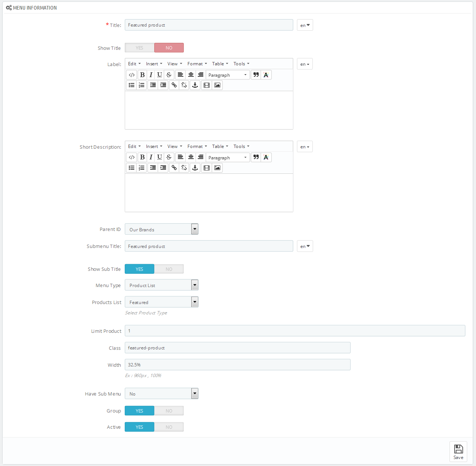Focus the Limit Product field
The image size is (476, 466).
295,331
